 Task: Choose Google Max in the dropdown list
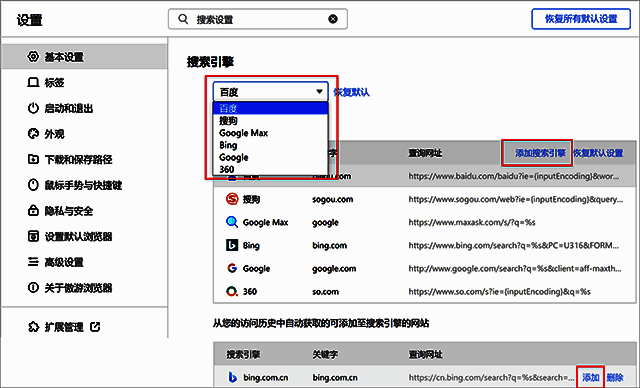(x=271, y=133)
